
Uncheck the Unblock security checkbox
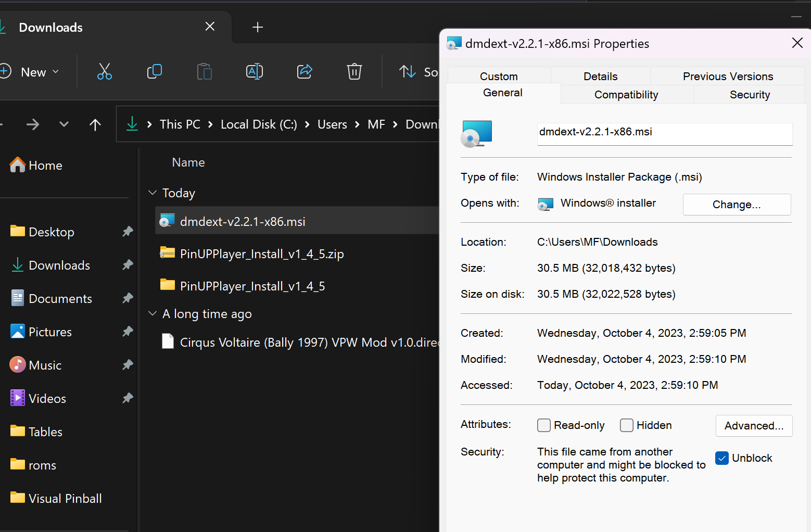[721, 458]
